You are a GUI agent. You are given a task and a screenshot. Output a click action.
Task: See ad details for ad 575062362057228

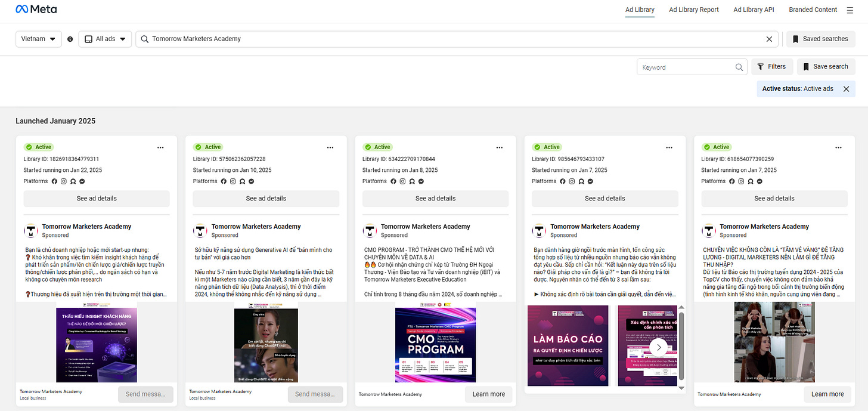[x=266, y=199]
